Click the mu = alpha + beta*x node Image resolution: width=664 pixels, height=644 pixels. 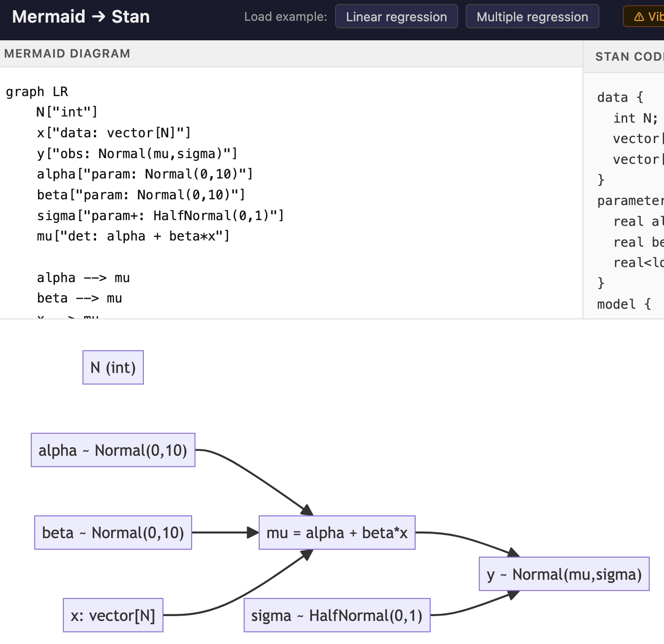tap(337, 533)
